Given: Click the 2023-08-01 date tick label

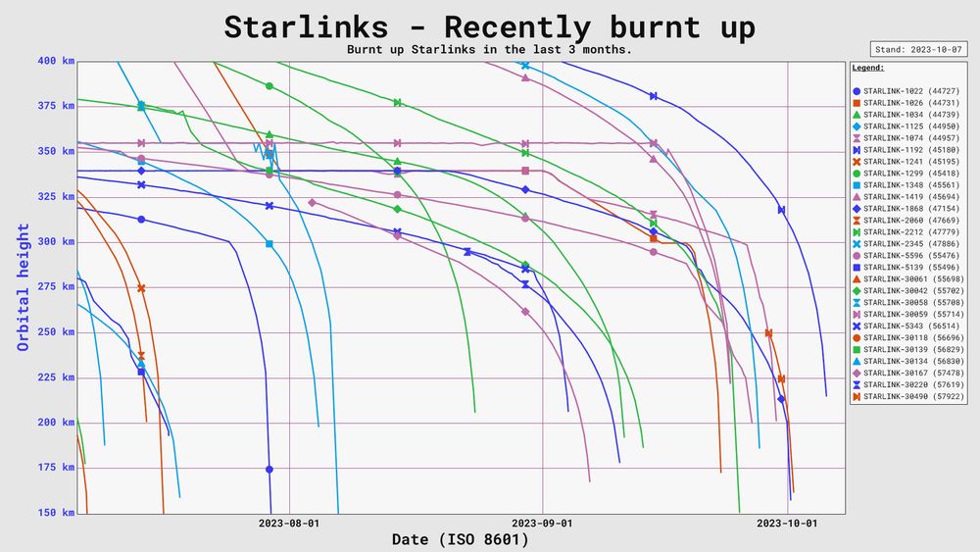Looking at the screenshot, I should 289,524.
